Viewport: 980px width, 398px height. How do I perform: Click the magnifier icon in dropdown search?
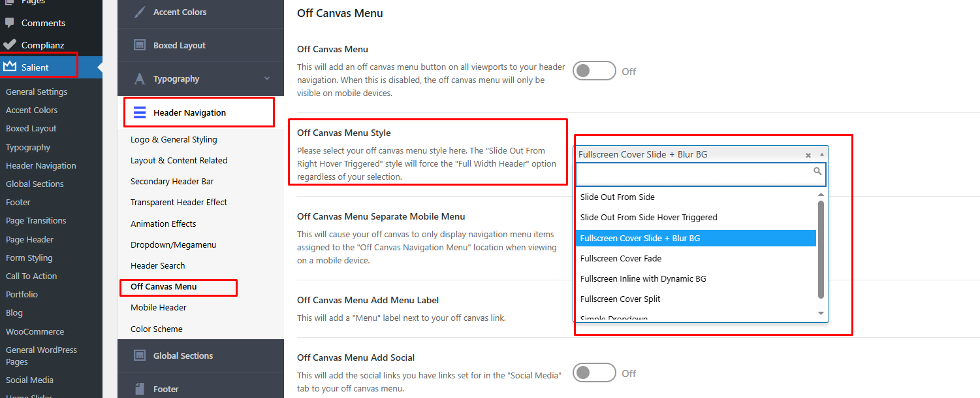pyautogui.click(x=817, y=171)
